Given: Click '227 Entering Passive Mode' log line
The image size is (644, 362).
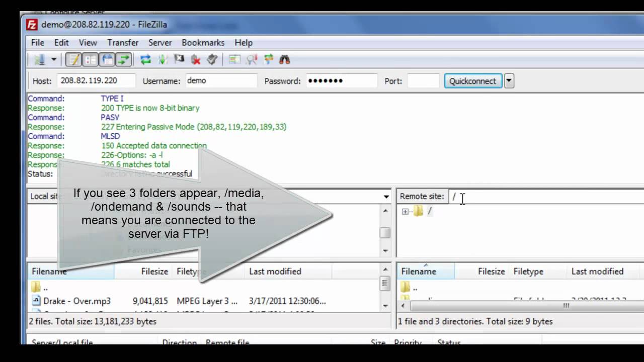Looking at the screenshot, I should (x=194, y=127).
